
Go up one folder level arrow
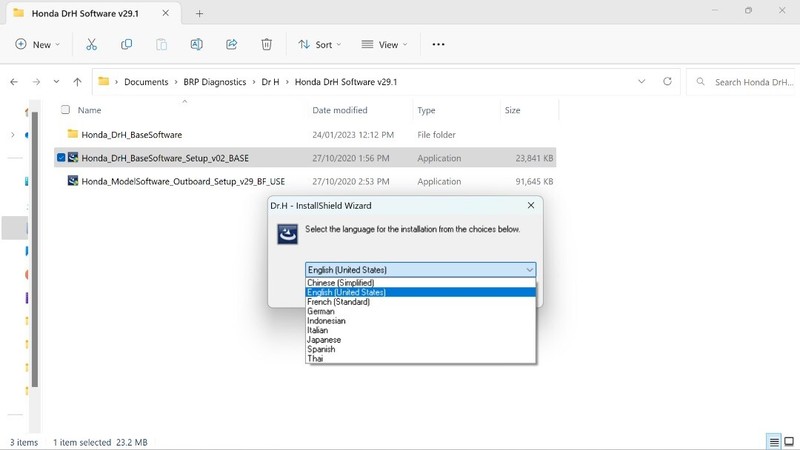(x=77, y=82)
